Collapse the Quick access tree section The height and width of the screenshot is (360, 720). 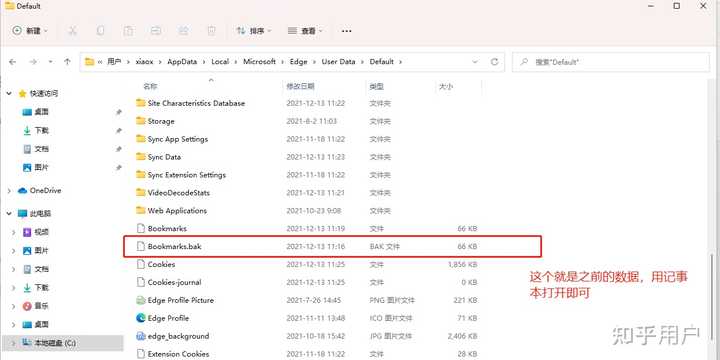click(x=9, y=94)
